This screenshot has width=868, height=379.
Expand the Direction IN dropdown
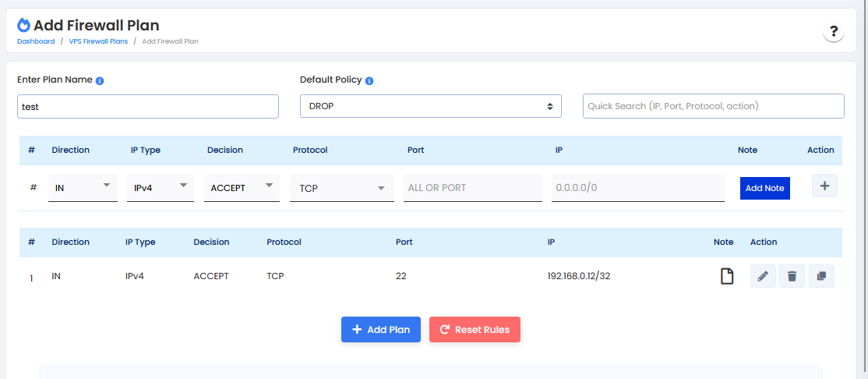click(x=83, y=188)
